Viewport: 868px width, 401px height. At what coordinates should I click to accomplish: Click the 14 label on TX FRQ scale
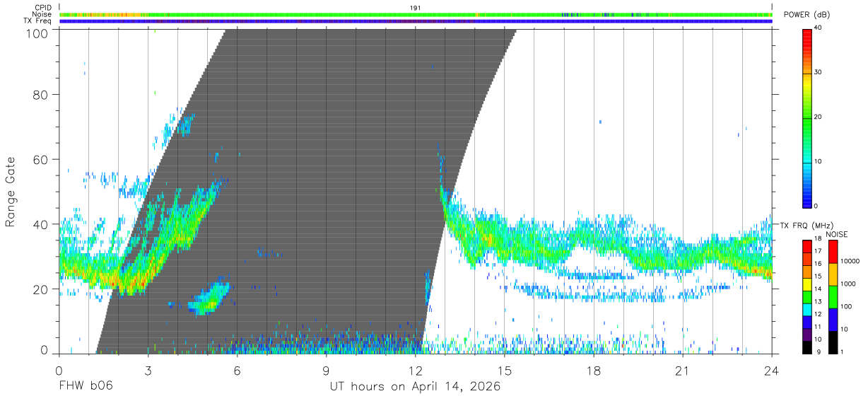click(x=819, y=289)
